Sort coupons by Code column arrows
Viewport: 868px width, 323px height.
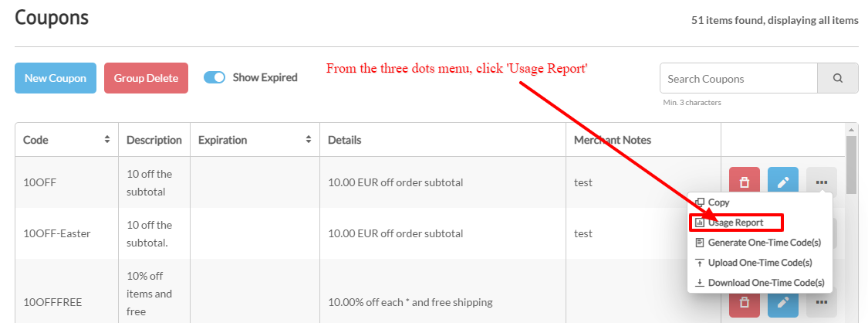[x=106, y=140]
